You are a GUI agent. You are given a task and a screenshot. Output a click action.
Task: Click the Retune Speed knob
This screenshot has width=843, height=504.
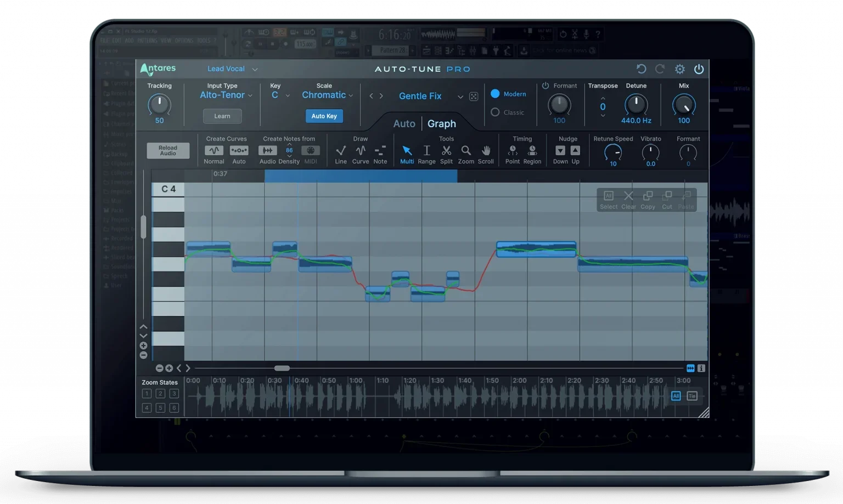click(613, 152)
